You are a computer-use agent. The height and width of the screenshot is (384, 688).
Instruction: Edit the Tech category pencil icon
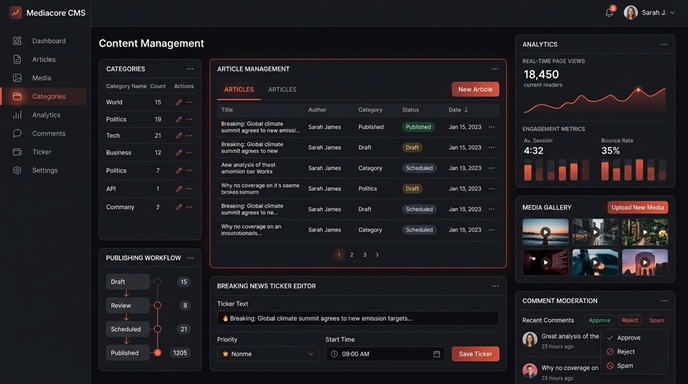pyautogui.click(x=179, y=136)
